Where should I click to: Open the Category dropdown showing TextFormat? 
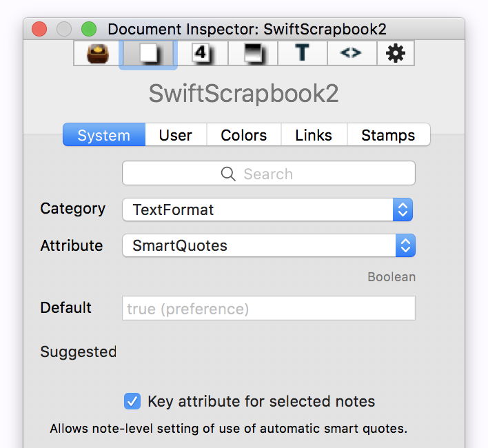(267, 210)
